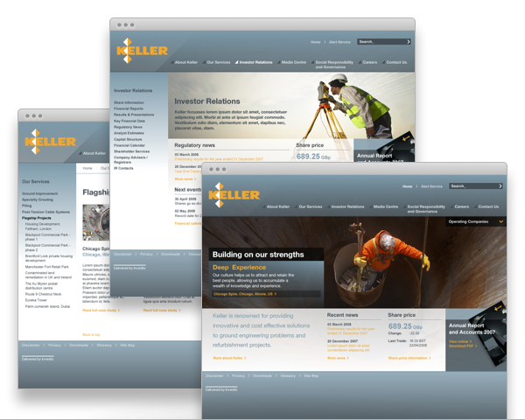The width and height of the screenshot is (525, 420).
Task: Click Back to top link in left window
Action: (x=91, y=334)
